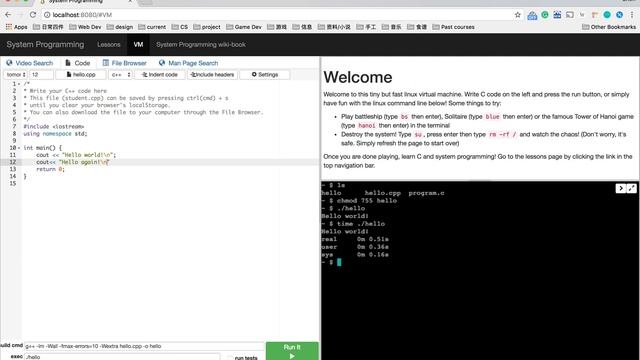Open the design bookmark folder
The image size is (640, 360).
[120, 27]
